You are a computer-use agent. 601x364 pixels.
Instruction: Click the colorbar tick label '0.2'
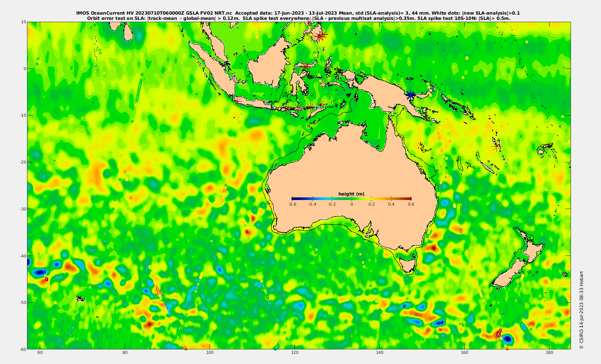pyautogui.click(x=371, y=204)
